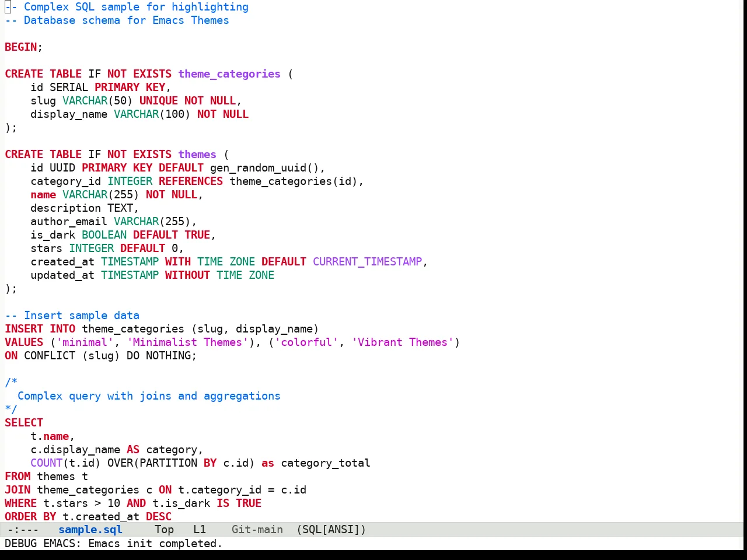Click the VARCHAR(100) type text
The height and width of the screenshot is (560, 747).
pyautogui.click(x=152, y=114)
